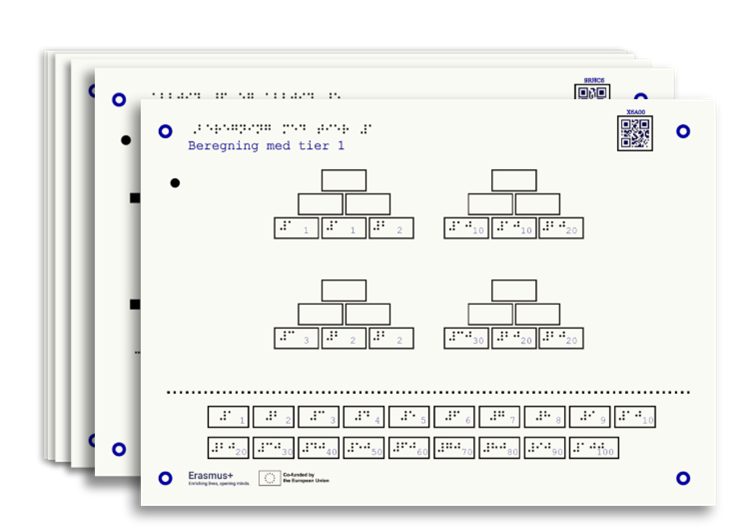Click the empty top box of the 10-10-20 pyramid
The image size is (746, 527).
click(x=514, y=180)
